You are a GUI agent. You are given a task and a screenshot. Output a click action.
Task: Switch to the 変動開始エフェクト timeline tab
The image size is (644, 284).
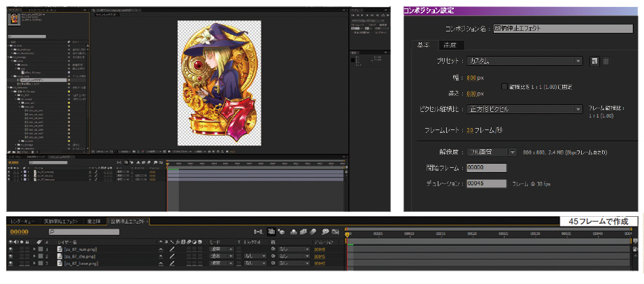[63, 222]
